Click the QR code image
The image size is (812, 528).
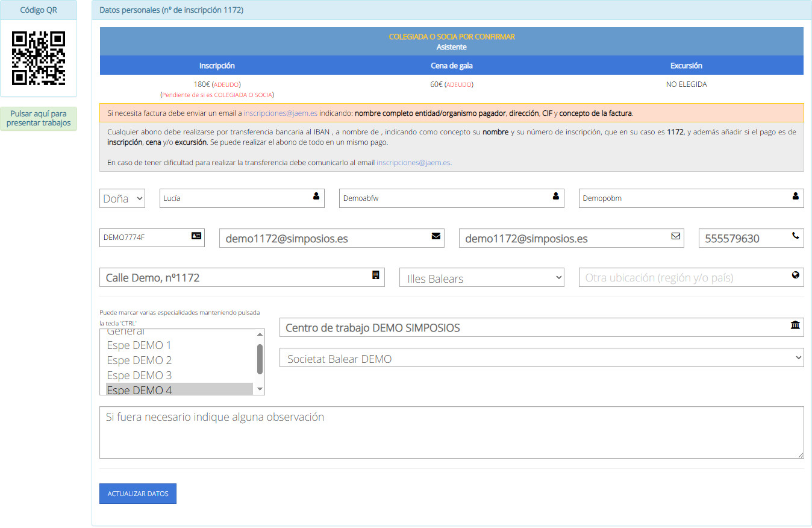[x=39, y=58]
